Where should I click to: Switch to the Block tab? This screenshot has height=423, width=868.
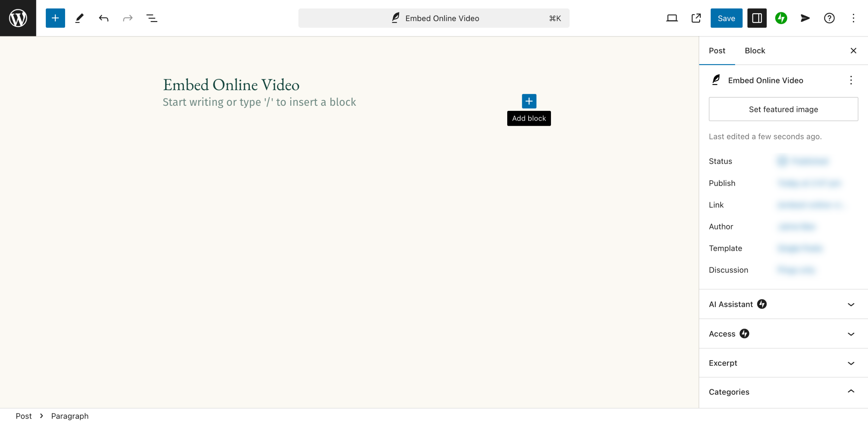click(x=755, y=51)
